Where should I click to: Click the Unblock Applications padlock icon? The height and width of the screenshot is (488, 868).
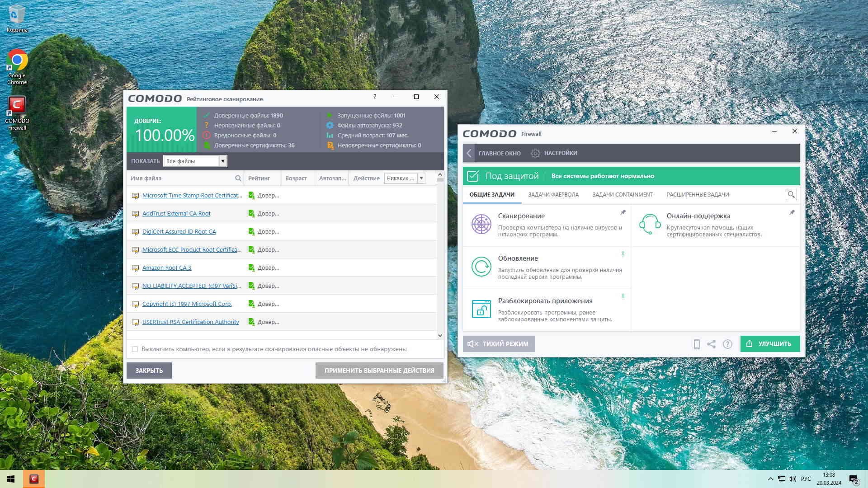pyautogui.click(x=481, y=309)
